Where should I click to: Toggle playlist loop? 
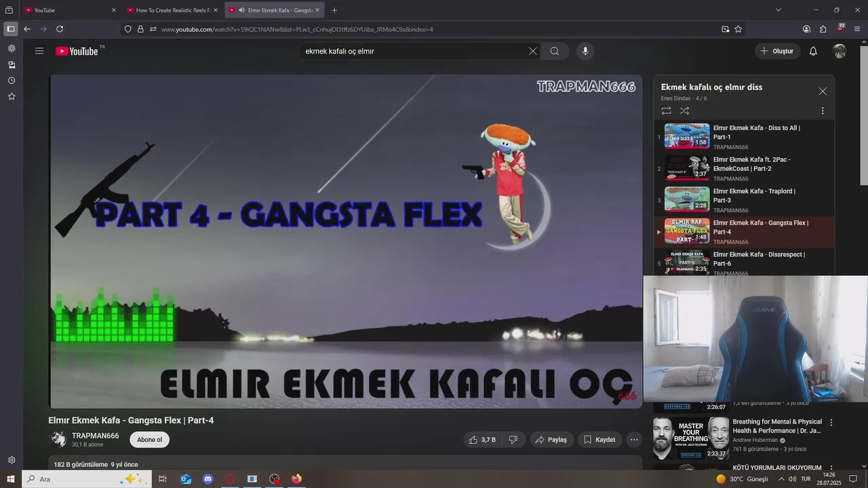click(x=666, y=110)
